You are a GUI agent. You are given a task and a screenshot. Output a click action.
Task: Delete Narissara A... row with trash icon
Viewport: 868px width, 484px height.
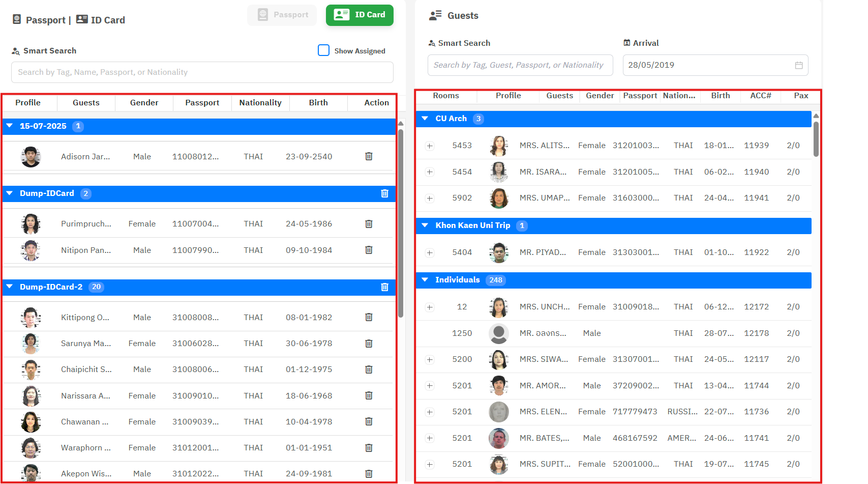(x=369, y=395)
